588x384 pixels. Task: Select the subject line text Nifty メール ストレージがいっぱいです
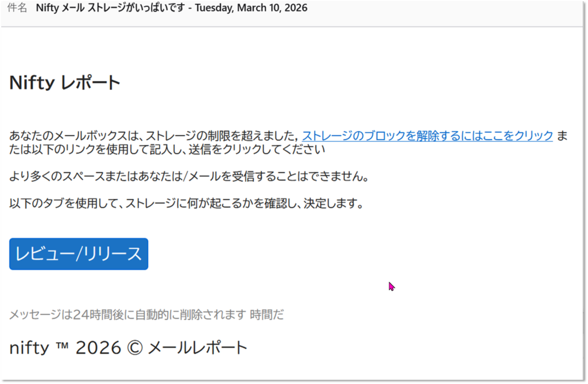pos(111,7)
